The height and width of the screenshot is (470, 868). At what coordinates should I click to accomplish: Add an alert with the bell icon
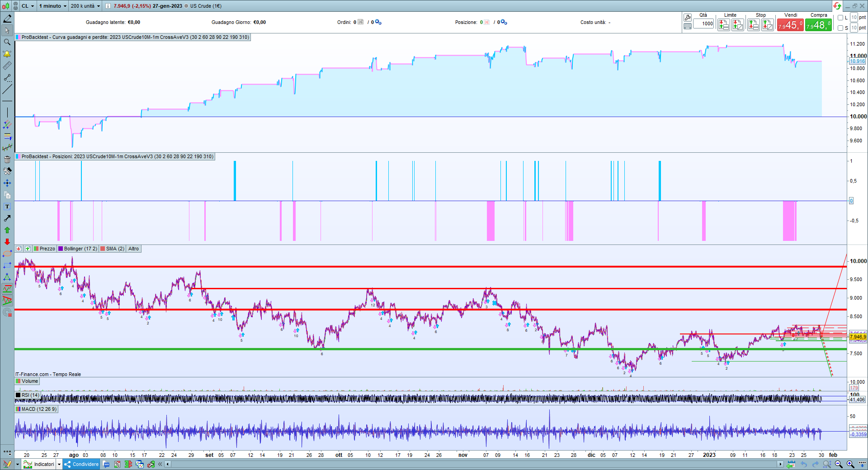click(7, 54)
